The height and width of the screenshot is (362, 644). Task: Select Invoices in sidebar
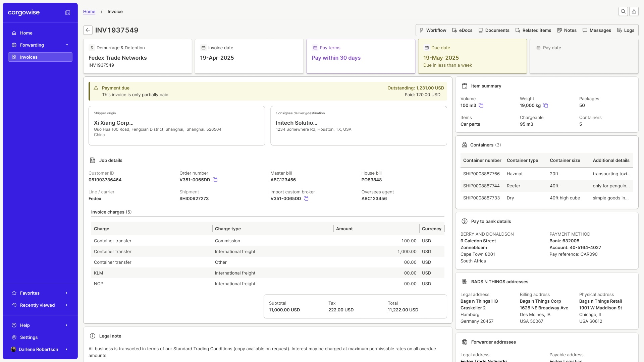pyautogui.click(x=40, y=57)
